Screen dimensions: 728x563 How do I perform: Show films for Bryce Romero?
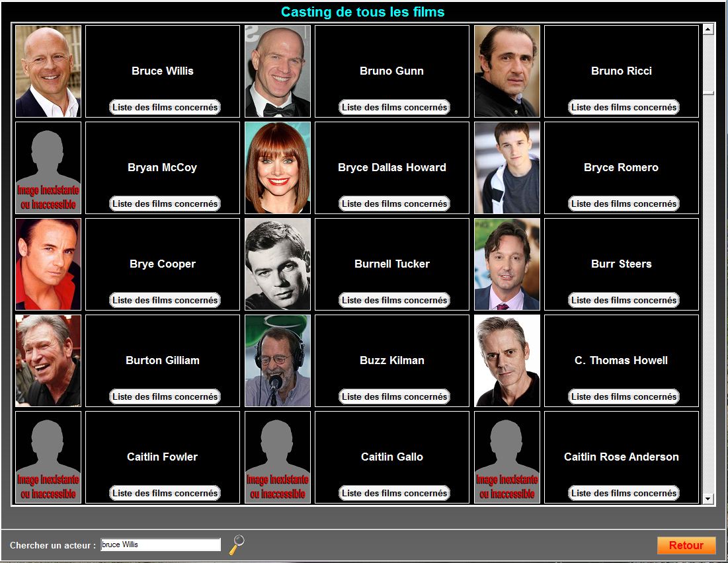(624, 204)
